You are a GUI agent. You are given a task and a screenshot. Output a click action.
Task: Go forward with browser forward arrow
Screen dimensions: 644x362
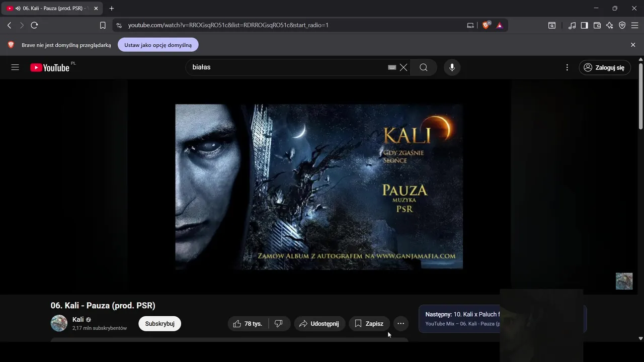coord(22,25)
